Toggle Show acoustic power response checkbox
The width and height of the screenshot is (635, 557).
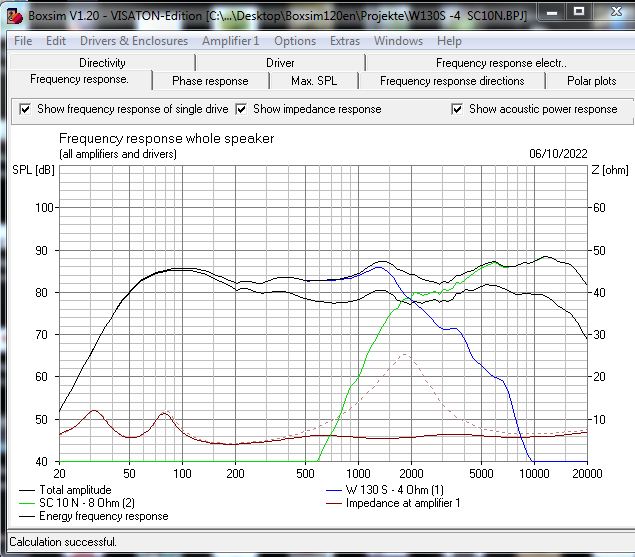[457, 109]
